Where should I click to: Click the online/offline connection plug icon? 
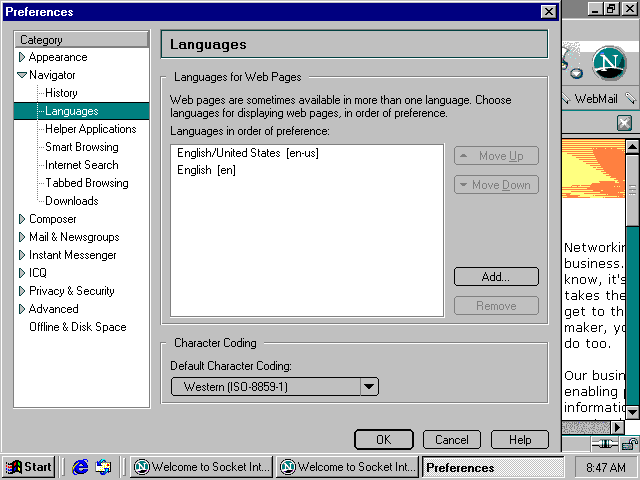point(605,444)
